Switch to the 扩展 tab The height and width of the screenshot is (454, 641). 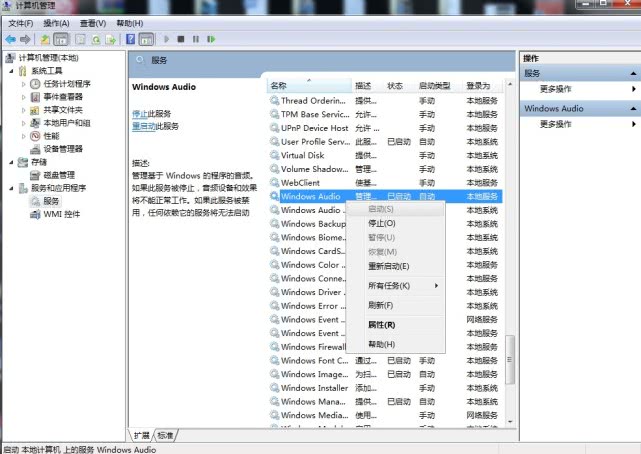141,436
